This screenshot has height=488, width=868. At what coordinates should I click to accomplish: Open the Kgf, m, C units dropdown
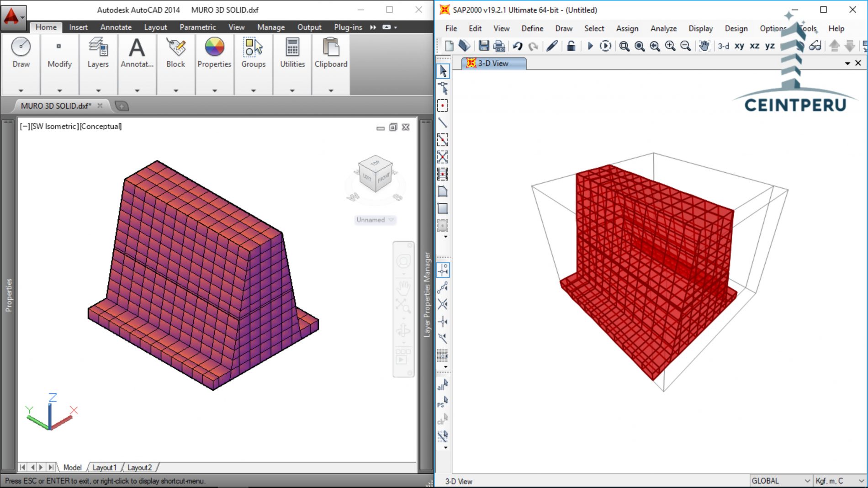(x=840, y=481)
